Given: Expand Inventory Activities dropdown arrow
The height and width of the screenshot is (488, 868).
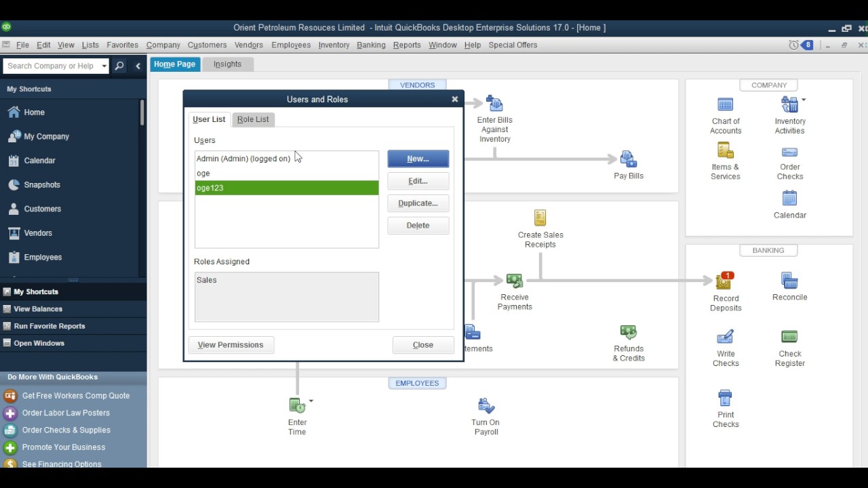Looking at the screenshot, I should tap(804, 100).
